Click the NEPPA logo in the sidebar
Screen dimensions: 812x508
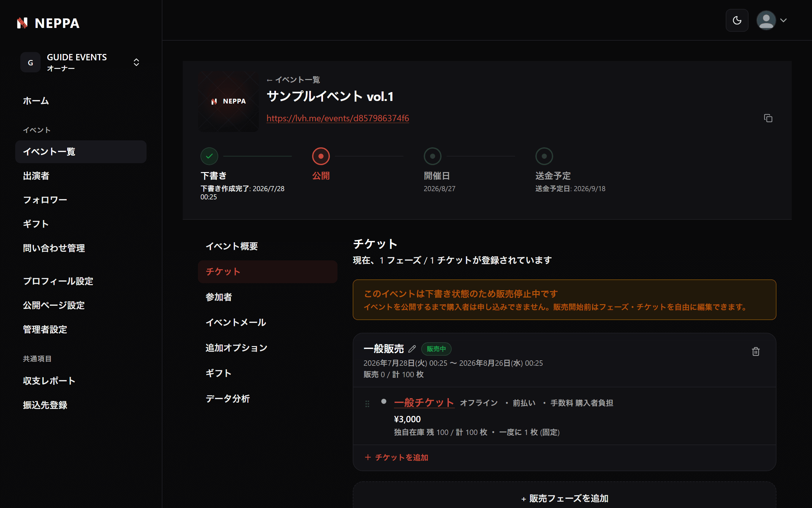pyautogui.click(x=48, y=23)
